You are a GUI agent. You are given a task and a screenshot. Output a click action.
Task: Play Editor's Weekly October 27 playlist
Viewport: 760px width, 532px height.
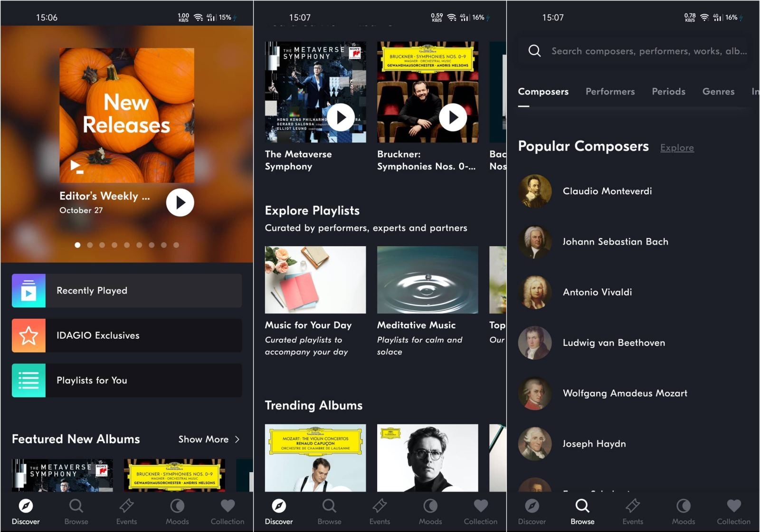click(180, 202)
